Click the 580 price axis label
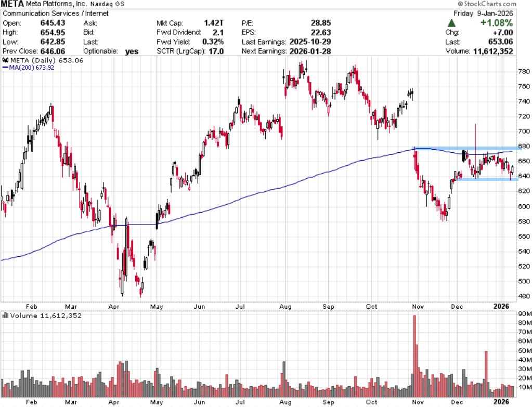 tap(524, 221)
